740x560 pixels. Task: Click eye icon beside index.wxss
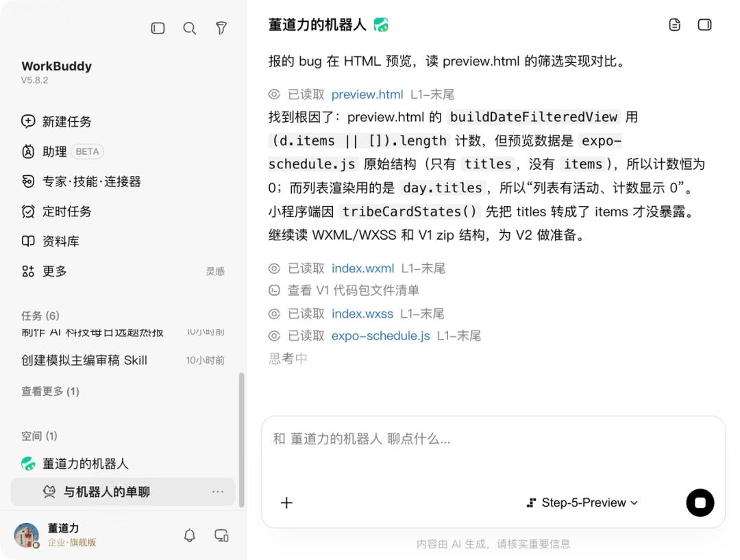click(x=274, y=314)
